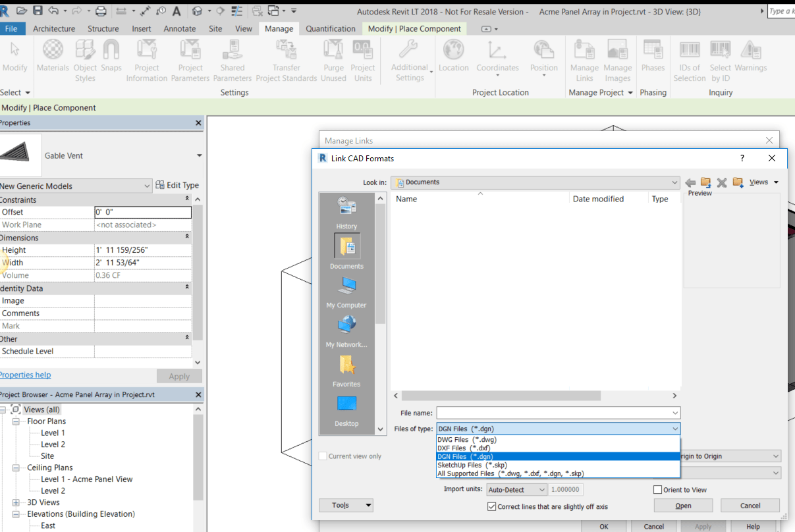Select the Site floor plan item
Image resolution: width=795 pixels, height=532 pixels.
coord(47,456)
